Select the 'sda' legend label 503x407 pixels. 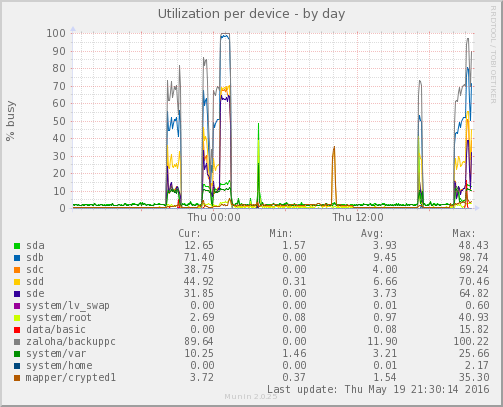click(35, 246)
